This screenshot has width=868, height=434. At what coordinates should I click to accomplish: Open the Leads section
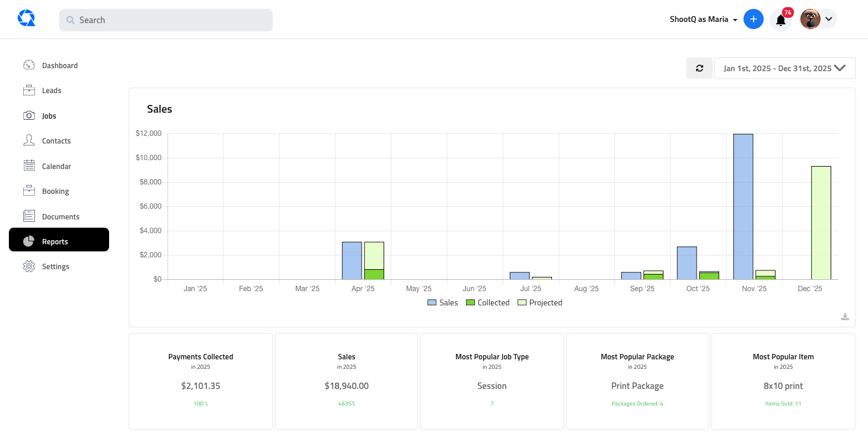(51, 90)
